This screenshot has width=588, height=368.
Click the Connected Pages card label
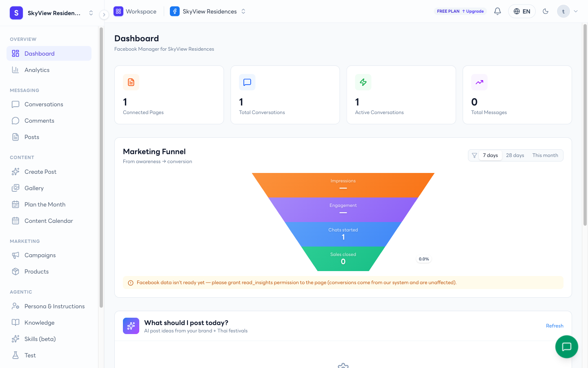pyautogui.click(x=143, y=112)
